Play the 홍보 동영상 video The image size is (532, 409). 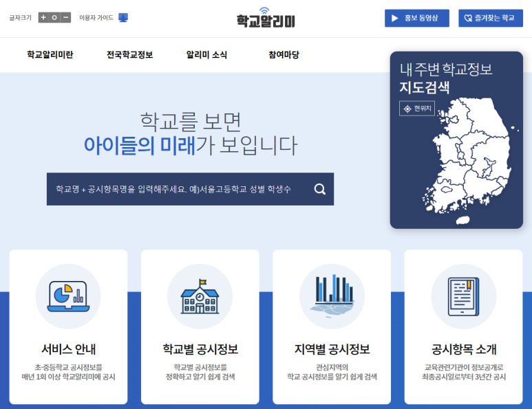(416, 19)
